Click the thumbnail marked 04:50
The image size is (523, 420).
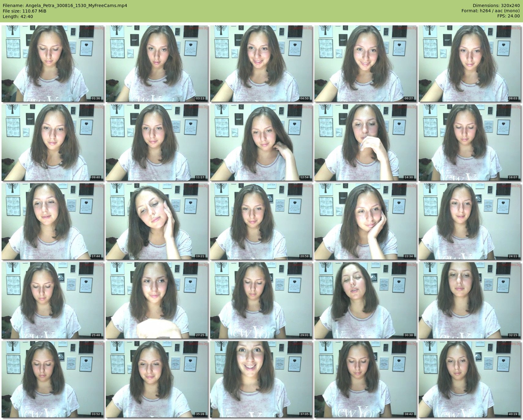[261, 64]
